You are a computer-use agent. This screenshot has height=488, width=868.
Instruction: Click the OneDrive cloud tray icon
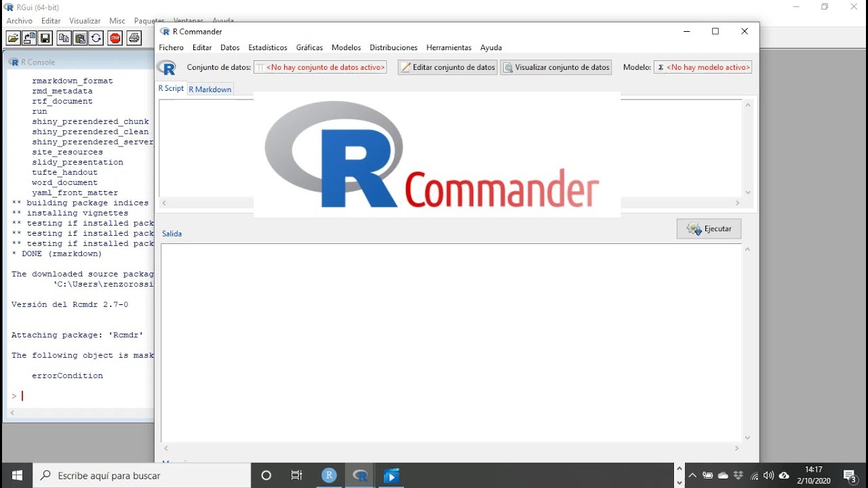point(723,476)
